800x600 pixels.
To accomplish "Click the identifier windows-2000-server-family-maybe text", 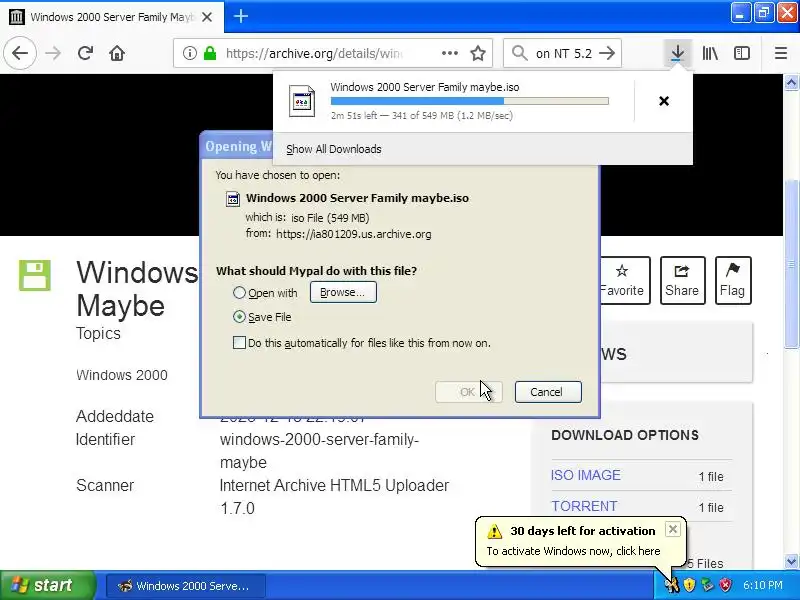I will click(x=319, y=451).
